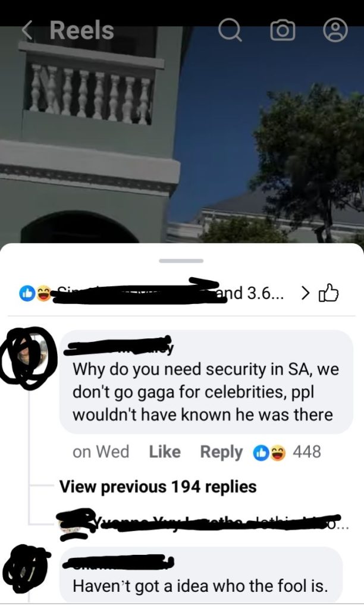Tap the thumbs-up outline icon to like the reel
Screen dimensions: 364x609
click(329, 293)
